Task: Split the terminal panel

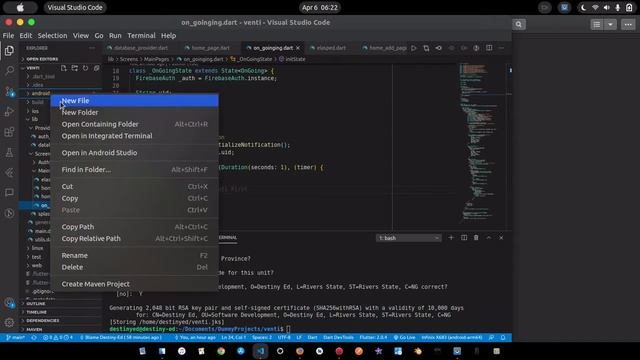Action: pyautogui.click(x=464, y=238)
